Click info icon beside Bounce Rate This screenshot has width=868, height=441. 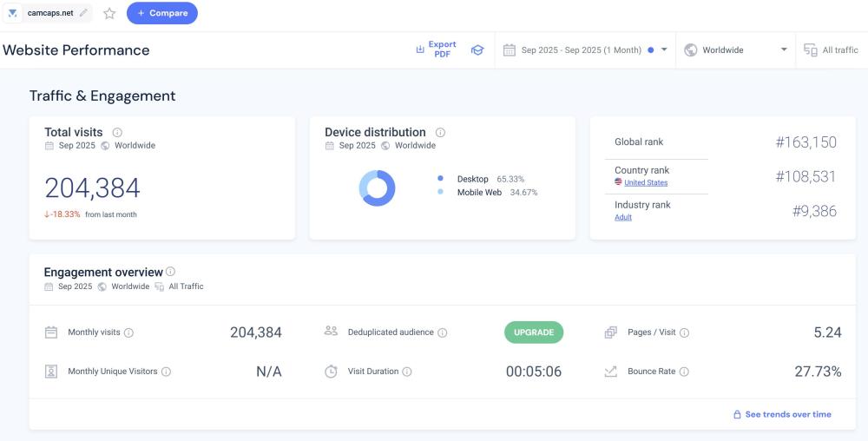click(684, 372)
